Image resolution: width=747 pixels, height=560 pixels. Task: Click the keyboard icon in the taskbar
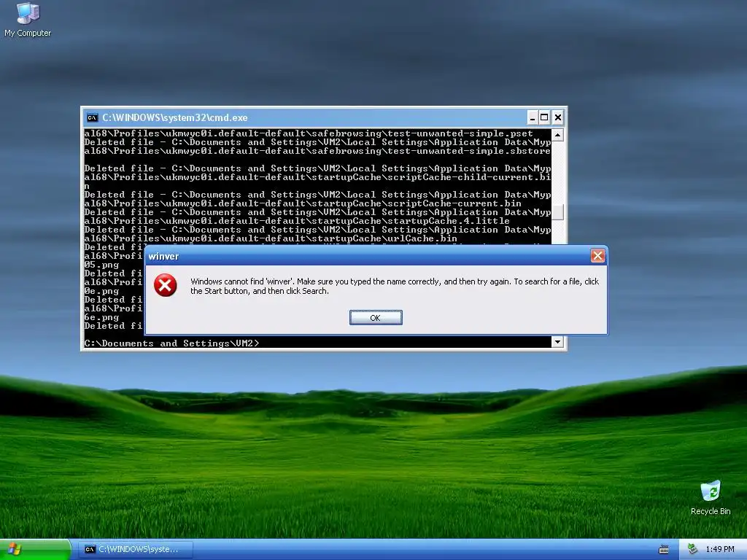click(664, 550)
